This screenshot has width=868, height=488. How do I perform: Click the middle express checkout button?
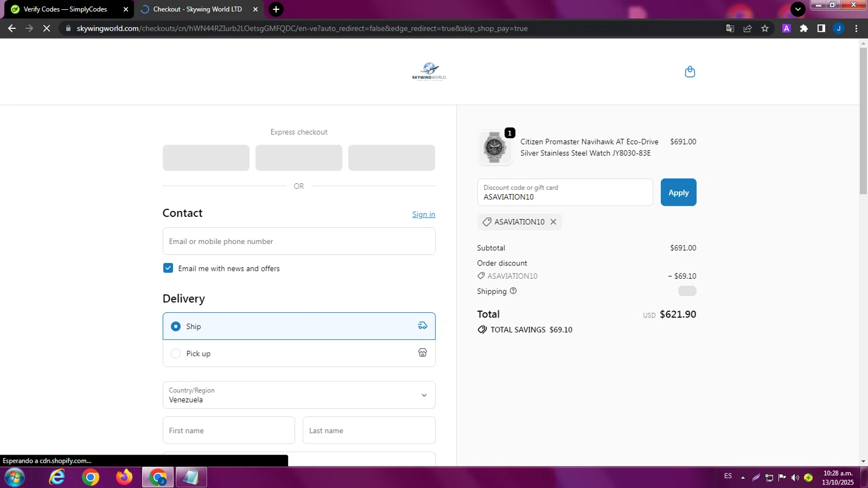click(x=299, y=158)
